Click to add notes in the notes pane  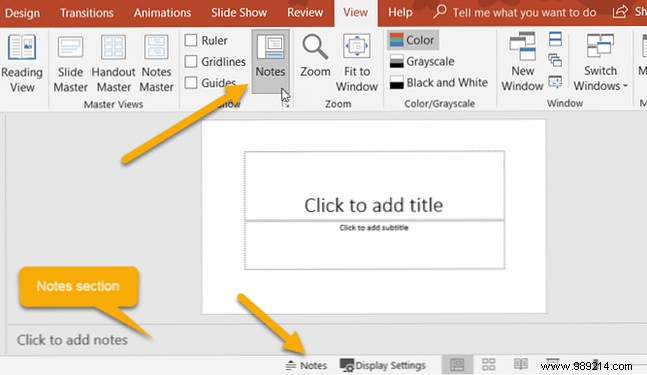[72, 340]
